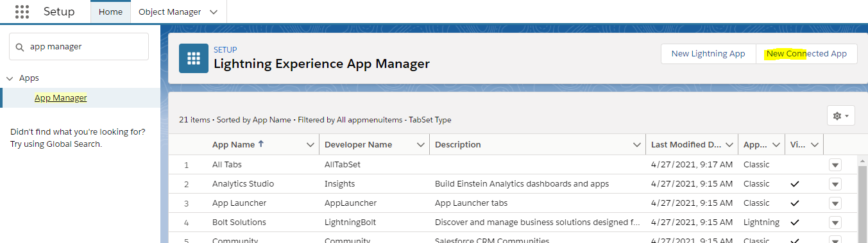Open App Name column menu chevron
Image resolution: width=868 pixels, height=243 pixels.
click(x=311, y=145)
